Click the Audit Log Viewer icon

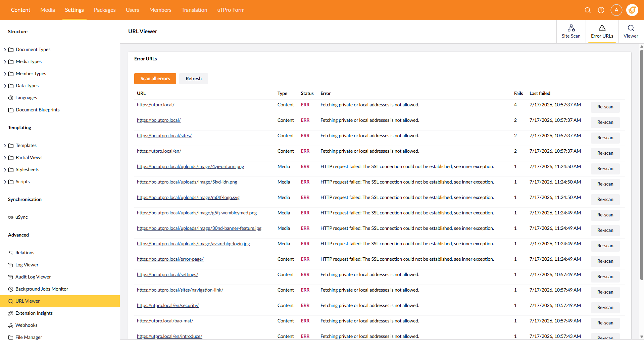coord(11,277)
